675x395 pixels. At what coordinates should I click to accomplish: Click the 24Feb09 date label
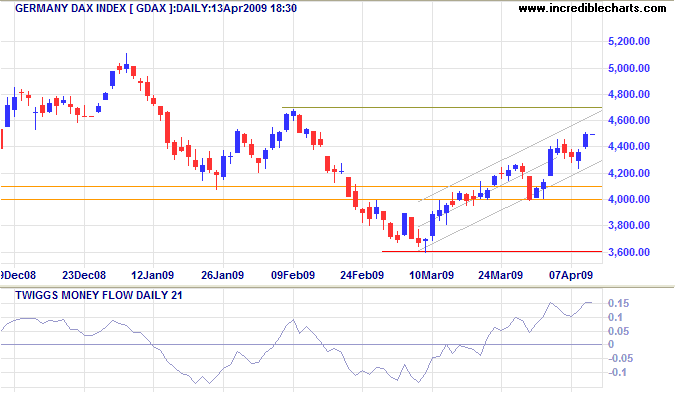coord(362,275)
